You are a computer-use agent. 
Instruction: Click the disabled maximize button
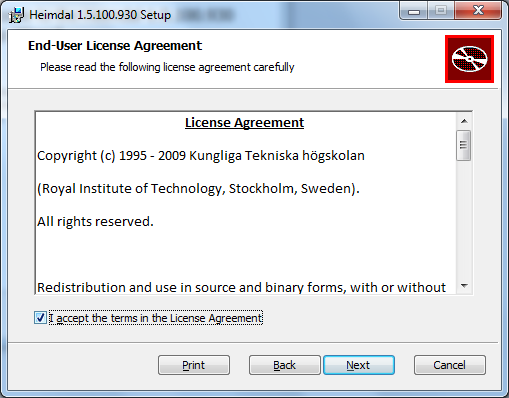coord(441,11)
